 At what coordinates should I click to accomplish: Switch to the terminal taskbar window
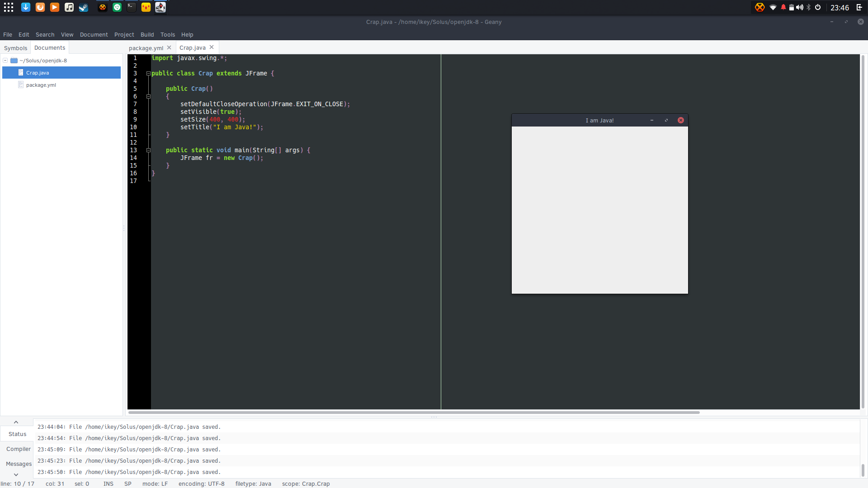pyautogui.click(x=132, y=7)
